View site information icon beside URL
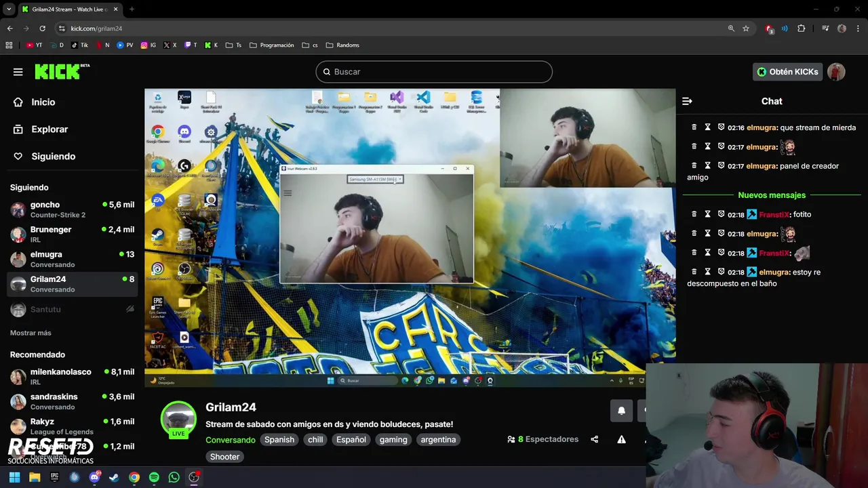The width and height of the screenshot is (868, 488). pyautogui.click(x=62, y=28)
